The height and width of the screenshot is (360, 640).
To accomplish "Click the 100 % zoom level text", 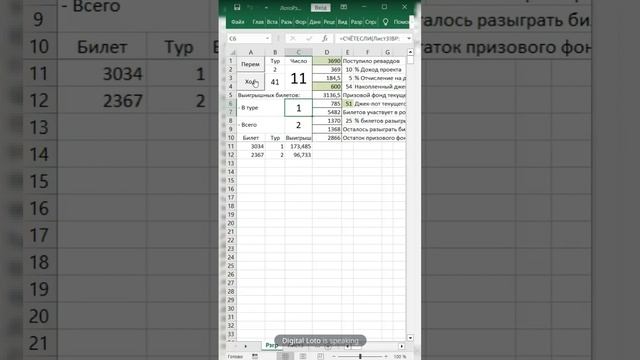I will coord(400,356).
